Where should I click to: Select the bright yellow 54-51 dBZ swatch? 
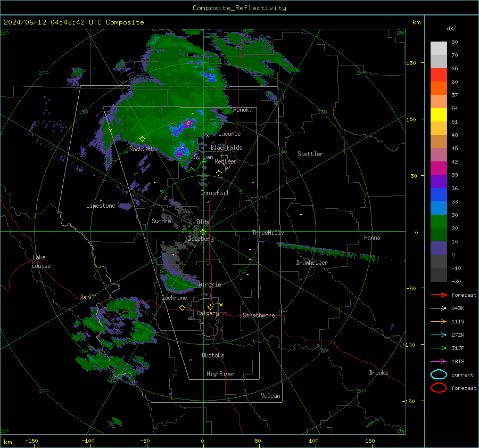tap(439, 115)
